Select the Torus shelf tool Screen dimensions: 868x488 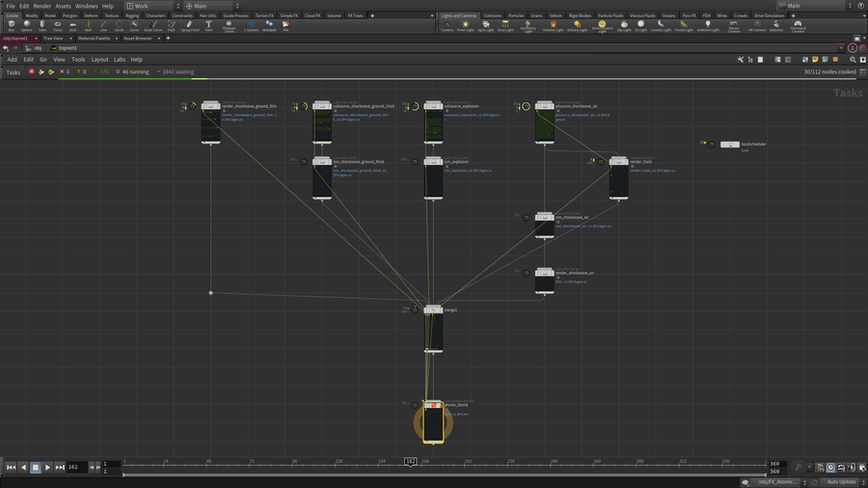58,26
